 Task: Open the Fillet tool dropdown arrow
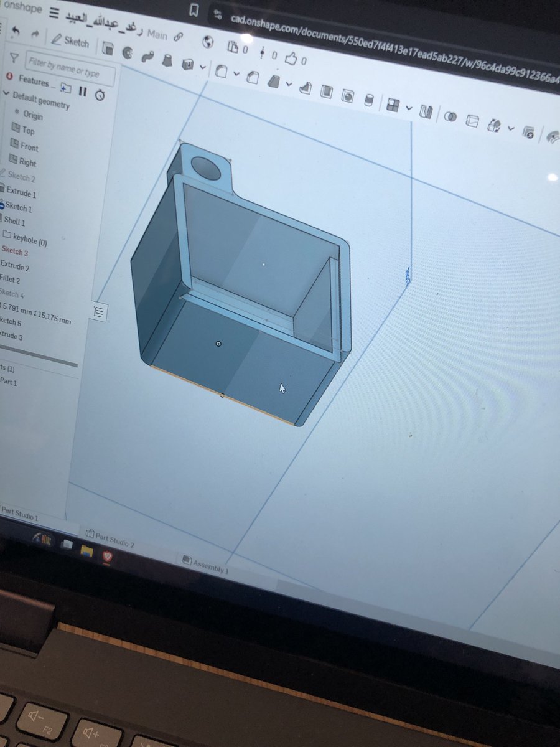pos(236,73)
